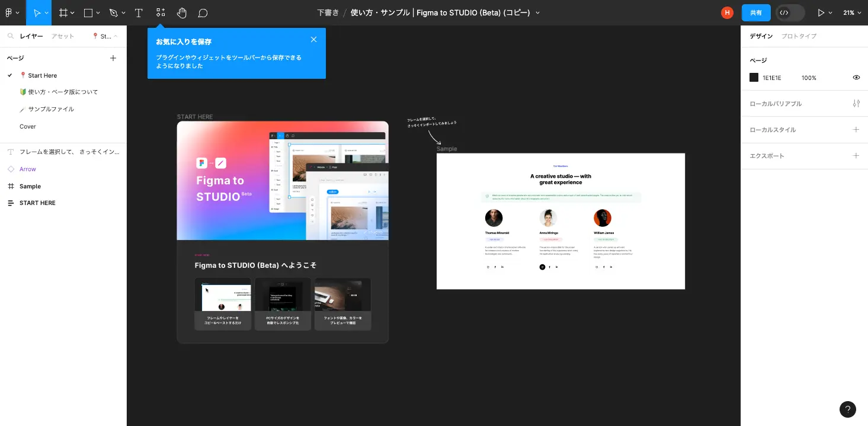Switch to the アセット tab
Image resolution: width=868 pixels, height=426 pixels.
[63, 36]
